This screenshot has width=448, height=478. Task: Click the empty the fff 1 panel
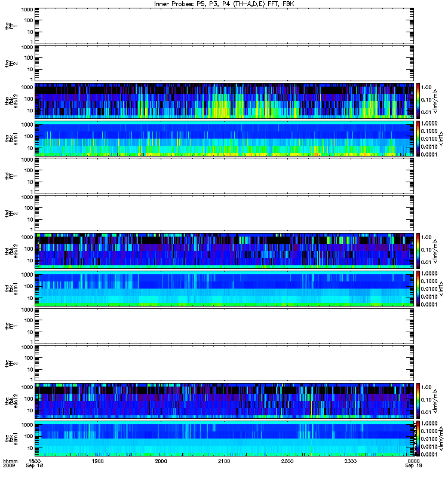click(225, 326)
